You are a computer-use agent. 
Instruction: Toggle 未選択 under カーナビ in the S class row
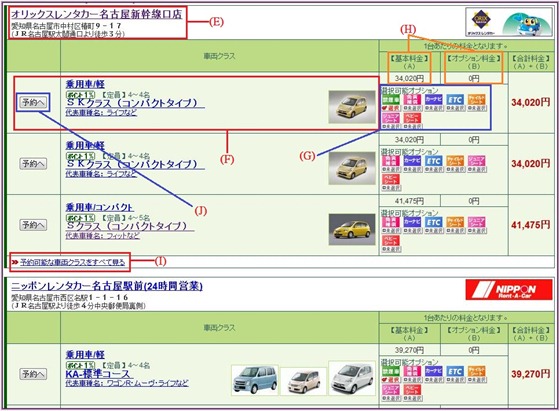(x=412, y=231)
